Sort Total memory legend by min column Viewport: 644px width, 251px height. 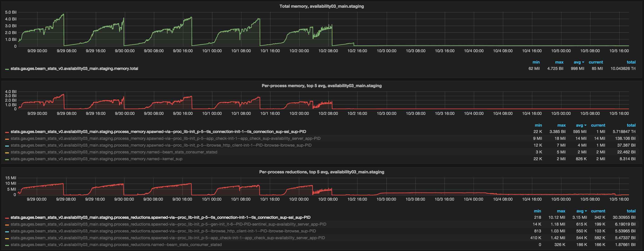[x=536, y=62]
